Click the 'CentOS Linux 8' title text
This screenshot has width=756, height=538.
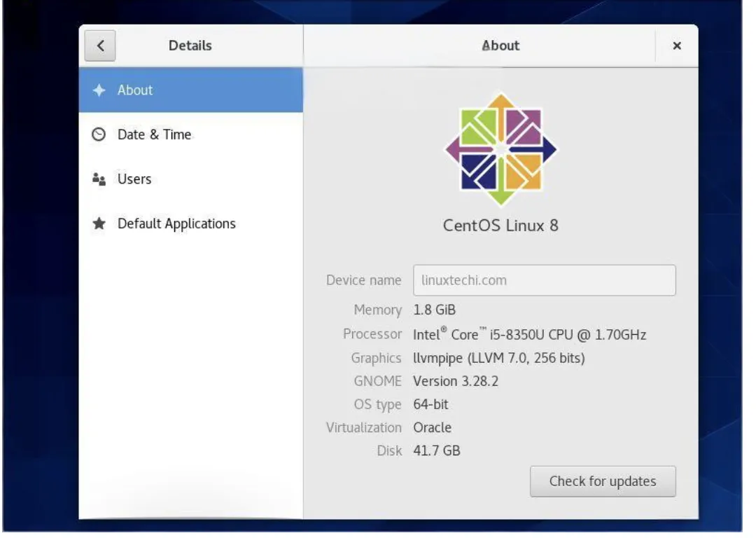(501, 226)
